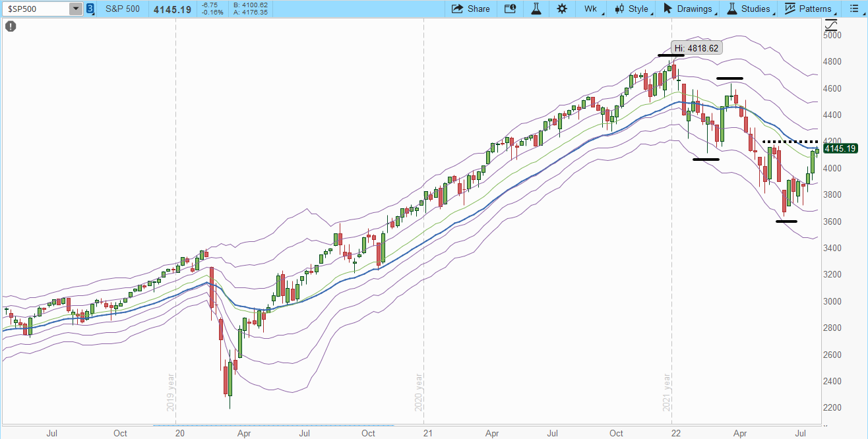The height and width of the screenshot is (439, 868).
Task: Click the blue number 3 link badge
Action: point(90,9)
